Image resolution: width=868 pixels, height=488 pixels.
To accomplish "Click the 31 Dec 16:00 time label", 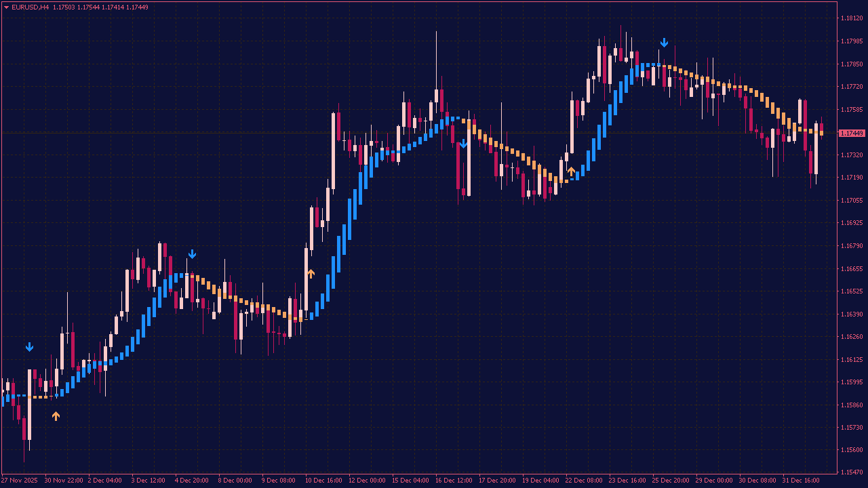I will tap(800, 481).
